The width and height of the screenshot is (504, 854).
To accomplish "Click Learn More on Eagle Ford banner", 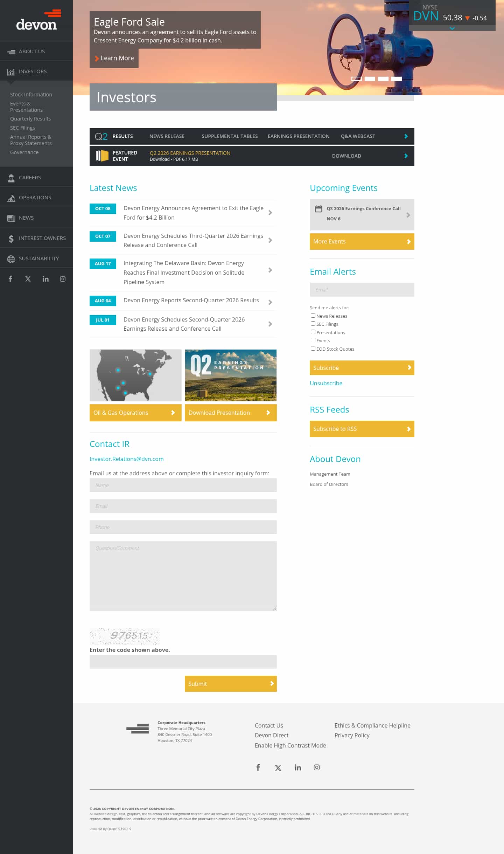I will 114,58.
